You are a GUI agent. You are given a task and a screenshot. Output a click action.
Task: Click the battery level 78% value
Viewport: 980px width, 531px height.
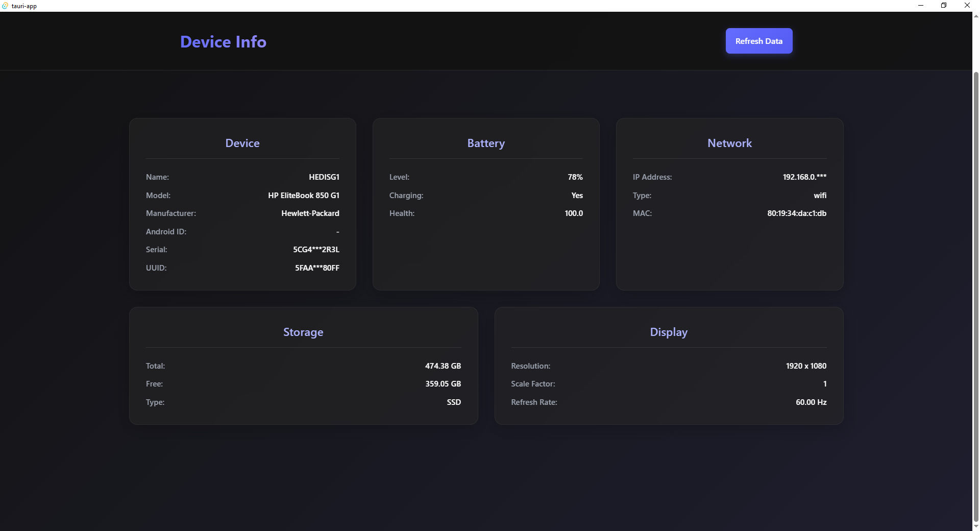[x=575, y=177]
